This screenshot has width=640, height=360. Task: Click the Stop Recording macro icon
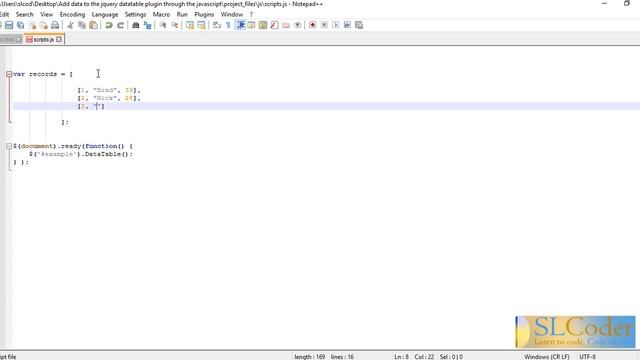(324, 25)
